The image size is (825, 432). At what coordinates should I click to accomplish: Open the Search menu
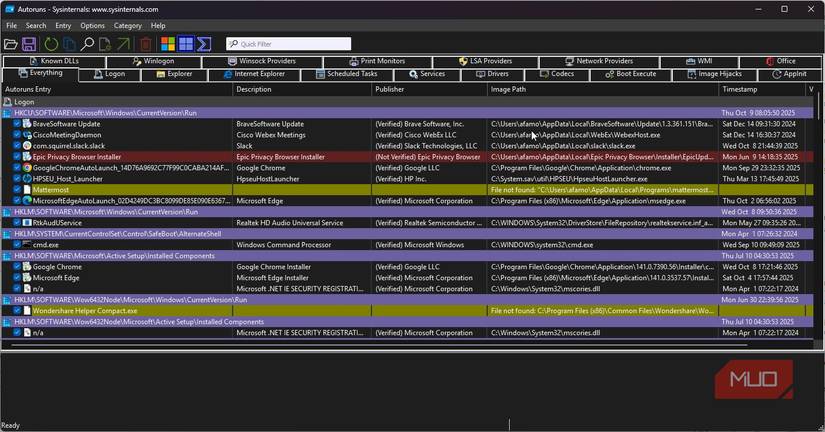pos(36,25)
